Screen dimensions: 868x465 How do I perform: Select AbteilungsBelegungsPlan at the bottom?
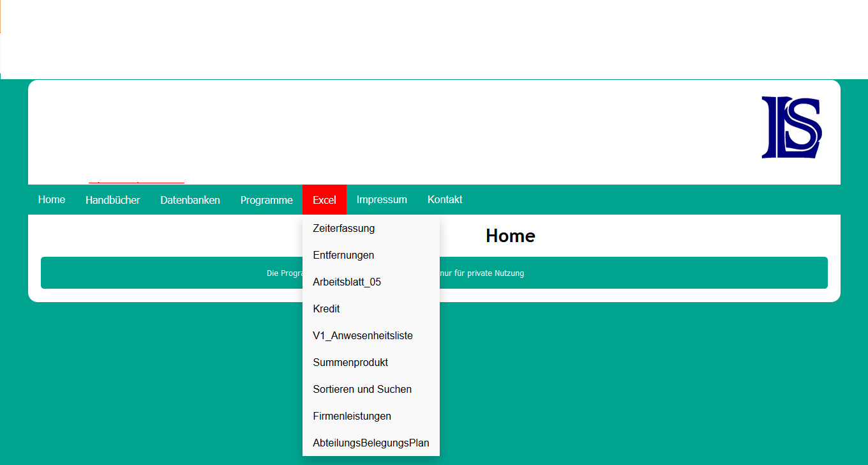(x=370, y=443)
